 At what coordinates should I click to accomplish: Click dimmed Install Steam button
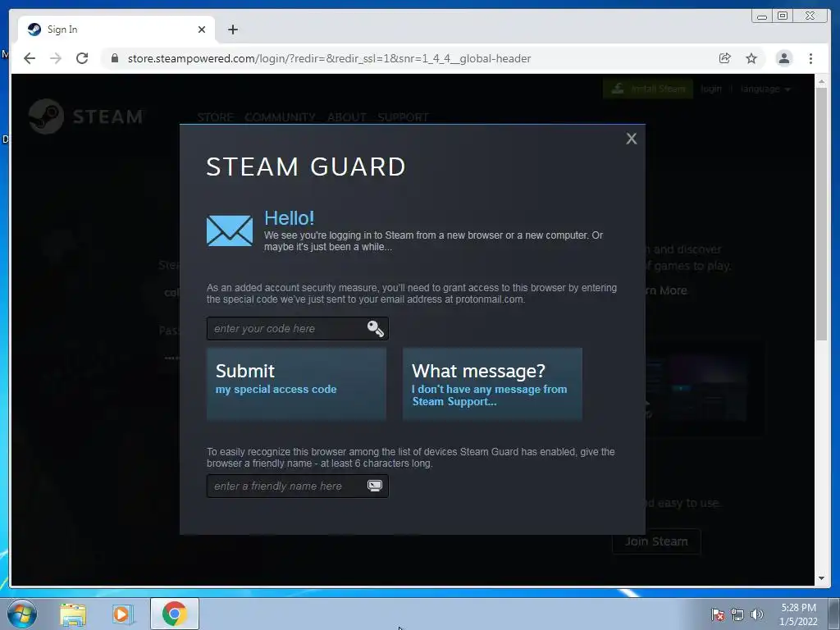pos(648,89)
